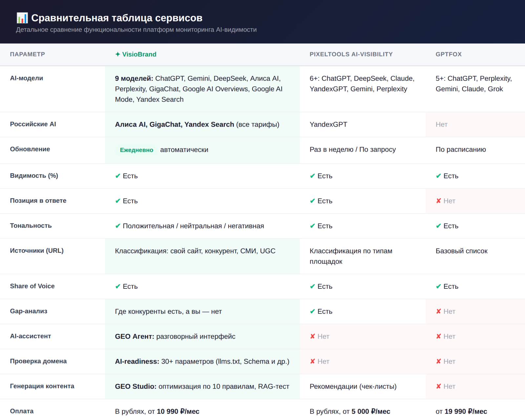Viewport: 525px width, 420px height.
Task: Click the Тональность row label
Action: point(31,225)
